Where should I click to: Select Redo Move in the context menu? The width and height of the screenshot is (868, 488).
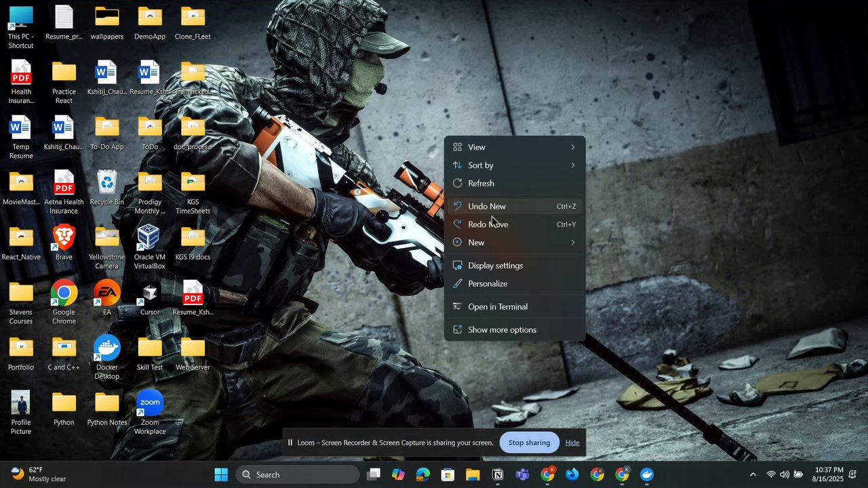[515, 224]
